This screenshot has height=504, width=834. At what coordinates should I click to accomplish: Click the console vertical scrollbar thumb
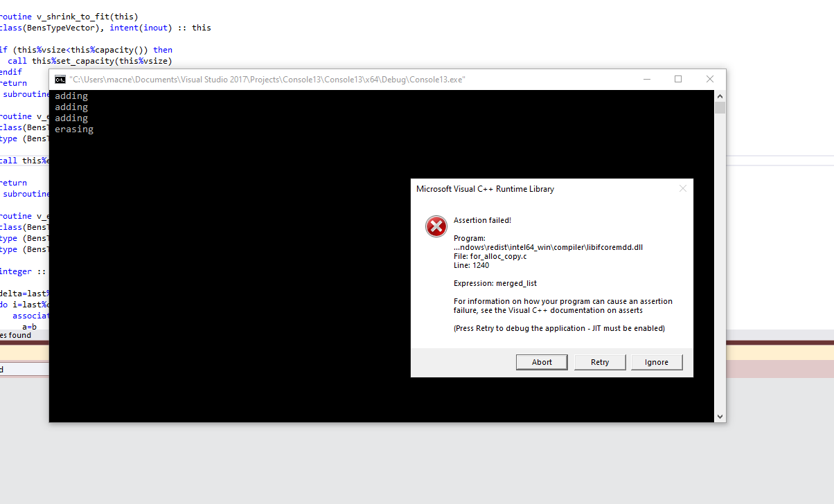tap(720, 108)
